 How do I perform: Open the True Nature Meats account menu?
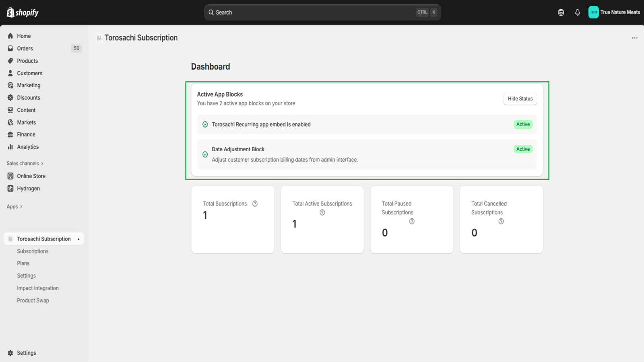pyautogui.click(x=614, y=12)
